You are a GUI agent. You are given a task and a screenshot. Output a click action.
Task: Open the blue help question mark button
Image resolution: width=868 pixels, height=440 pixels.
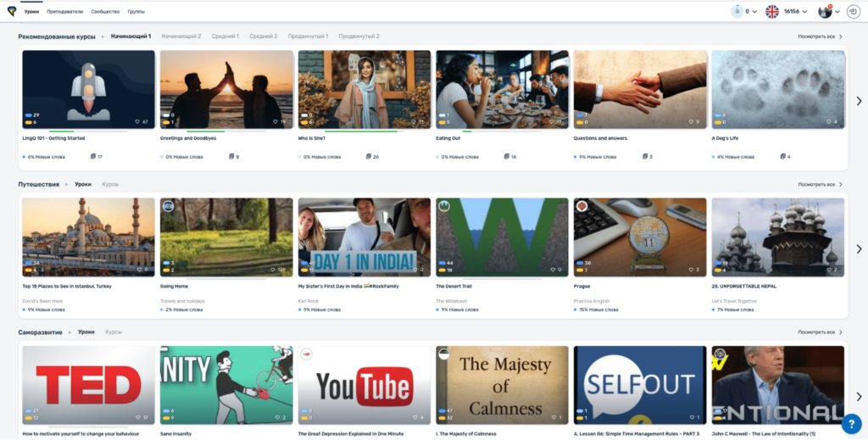tap(851, 423)
